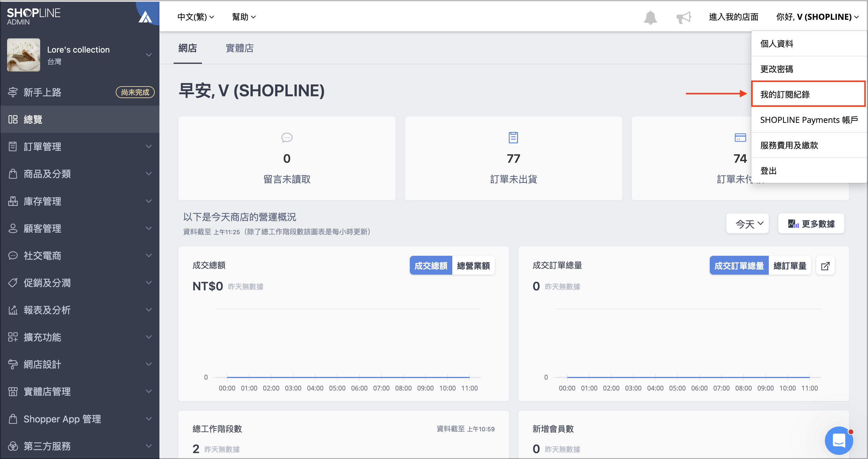868x459 pixels.
Task: Expand the Lore's collection store switcher
Action: [149, 55]
